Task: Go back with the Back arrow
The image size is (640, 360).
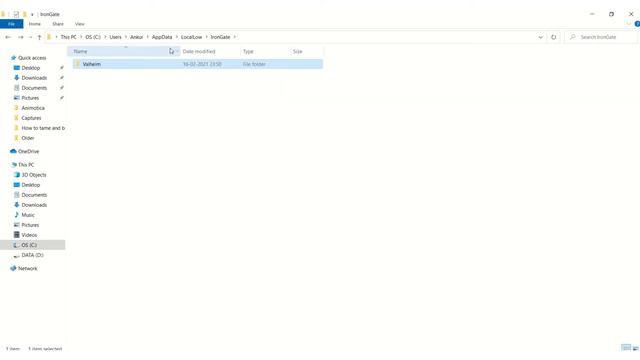Action: pyautogui.click(x=8, y=37)
